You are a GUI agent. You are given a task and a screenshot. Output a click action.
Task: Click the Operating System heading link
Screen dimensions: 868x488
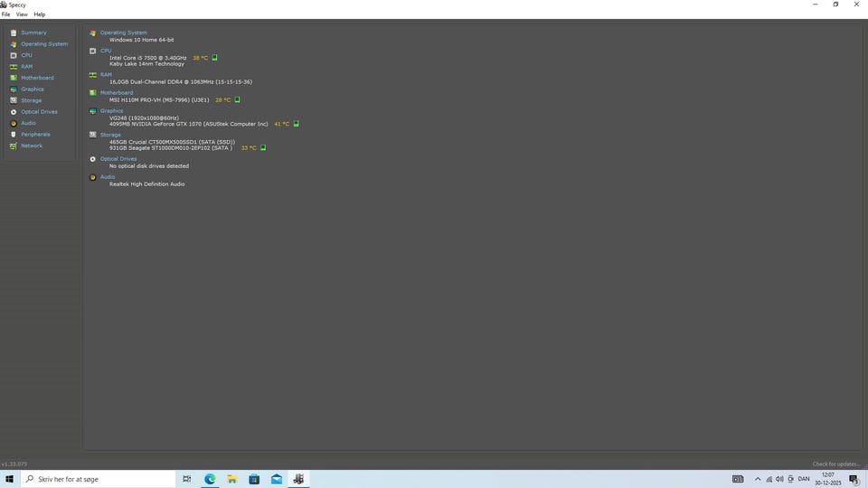(123, 33)
